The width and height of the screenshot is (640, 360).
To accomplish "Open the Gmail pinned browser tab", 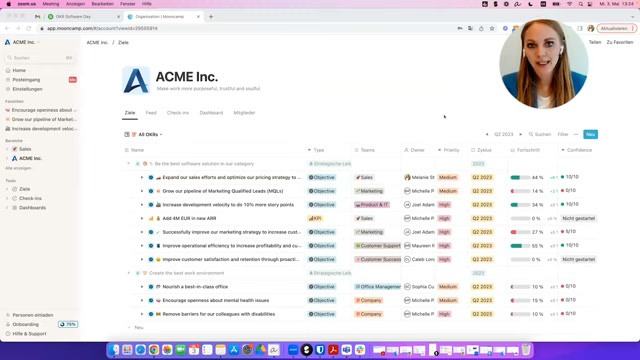I will [x=37, y=17].
